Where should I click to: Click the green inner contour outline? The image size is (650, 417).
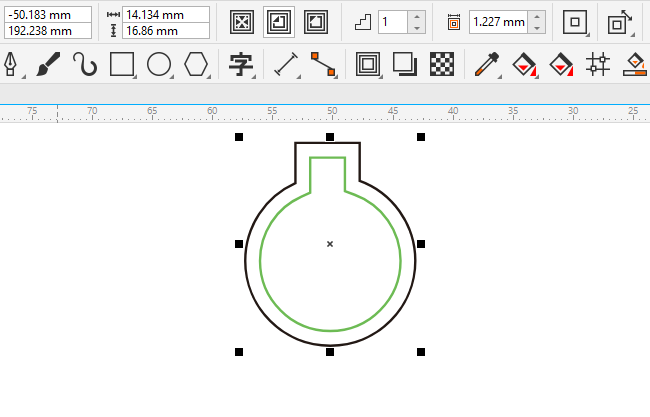260,261
